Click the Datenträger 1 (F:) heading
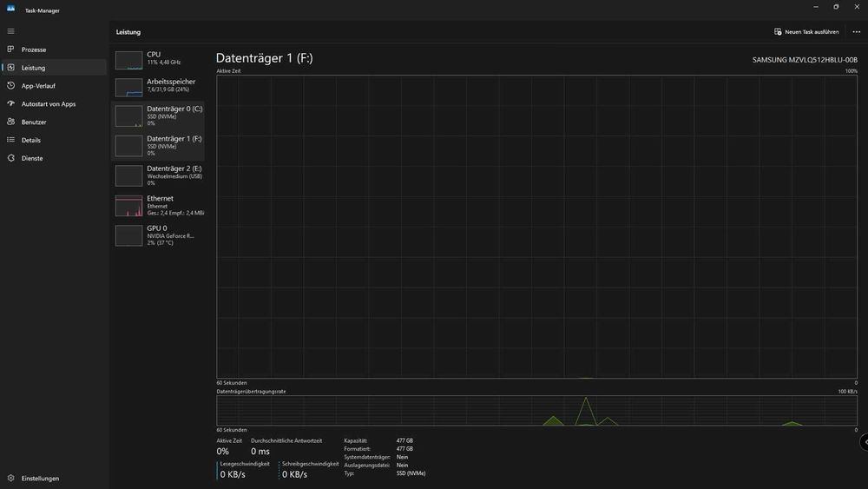Viewport: 868px width, 489px height. [x=265, y=58]
